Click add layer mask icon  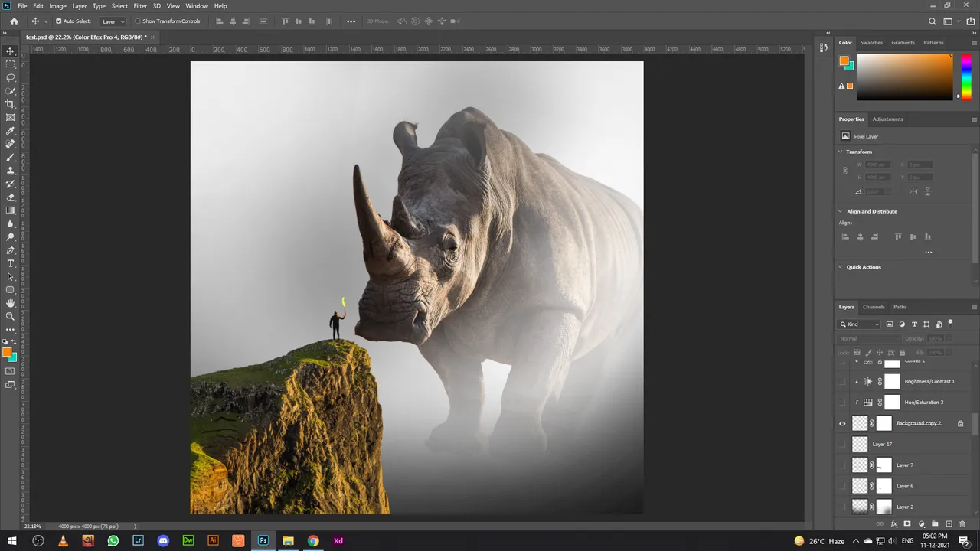point(907,524)
